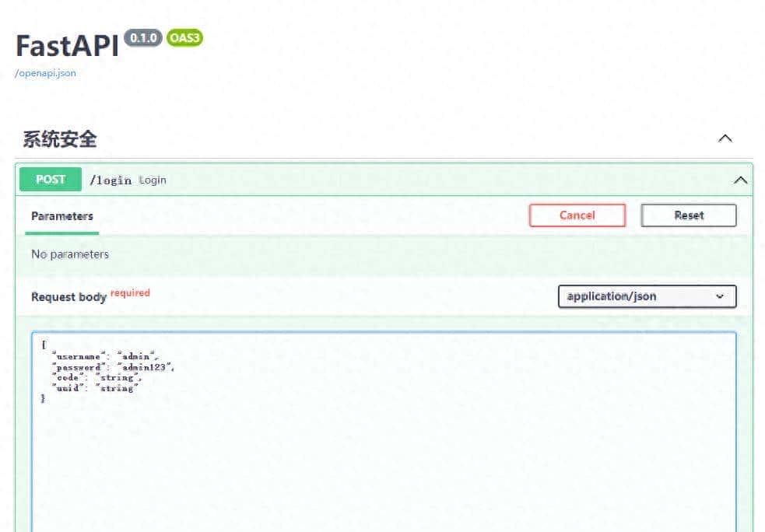Click the green POST method badge
The height and width of the screenshot is (532, 765).
click(x=51, y=180)
